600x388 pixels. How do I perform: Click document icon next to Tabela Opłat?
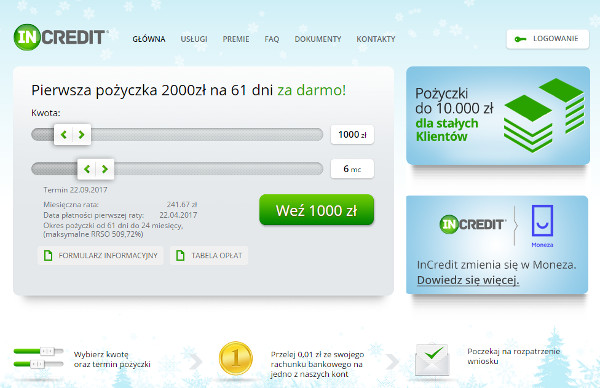coord(180,255)
